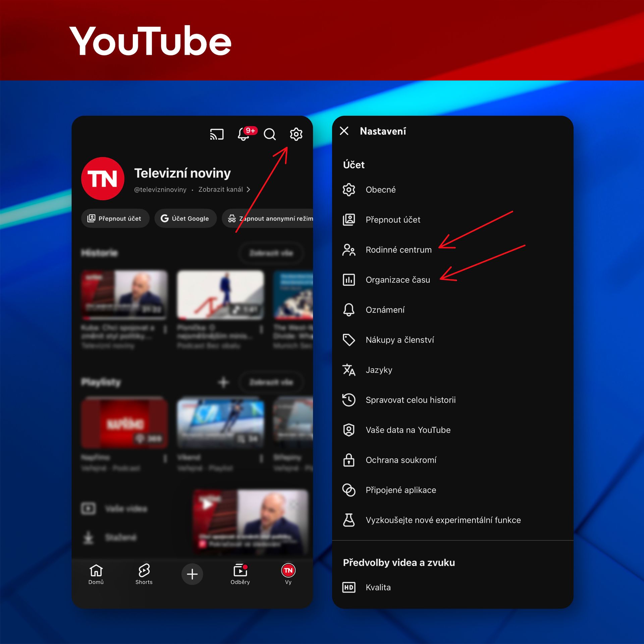Click the history clock icon

click(349, 400)
